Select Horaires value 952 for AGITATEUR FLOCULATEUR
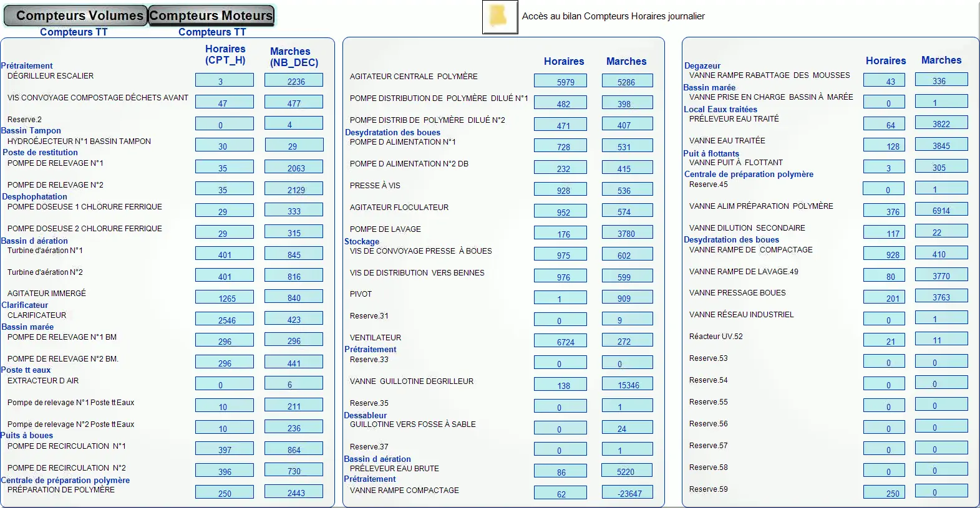Screen dimensions: 980x508 pos(560,211)
